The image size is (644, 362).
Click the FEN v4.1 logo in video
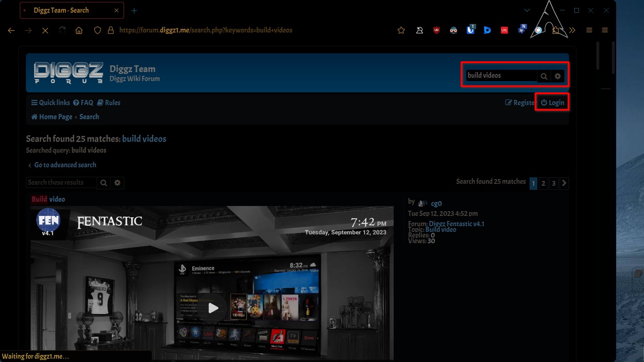point(48,222)
